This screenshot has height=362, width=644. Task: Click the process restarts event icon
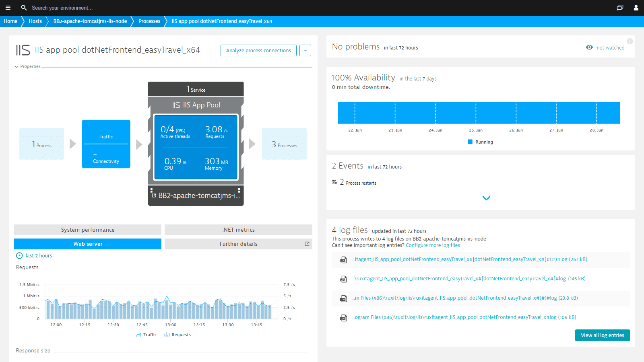pyautogui.click(x=334, y=182)
